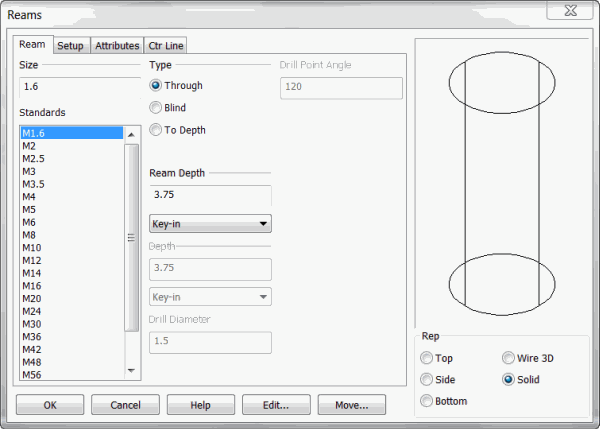
Task: Open the Ream Depth Key-in dropdown
Action: tap(210, 224)
